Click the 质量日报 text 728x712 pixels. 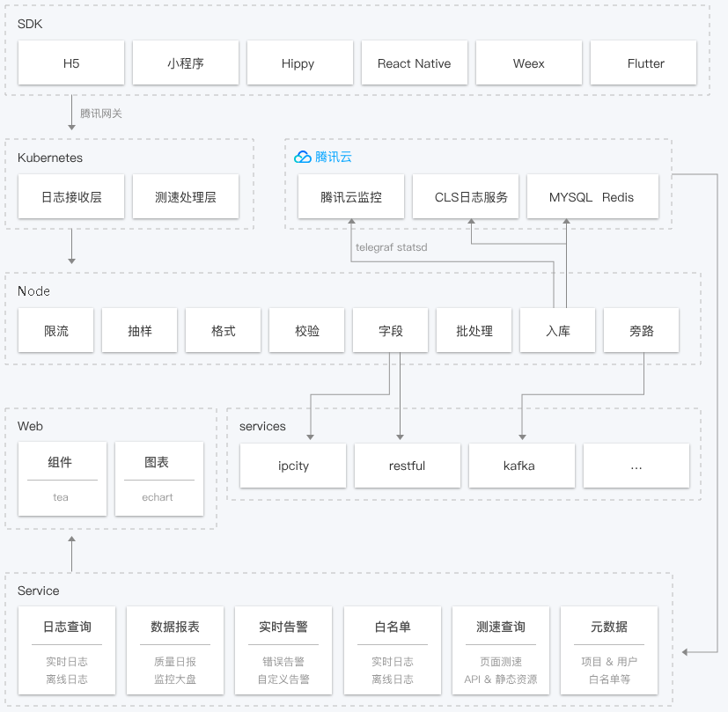click(175, 662)
